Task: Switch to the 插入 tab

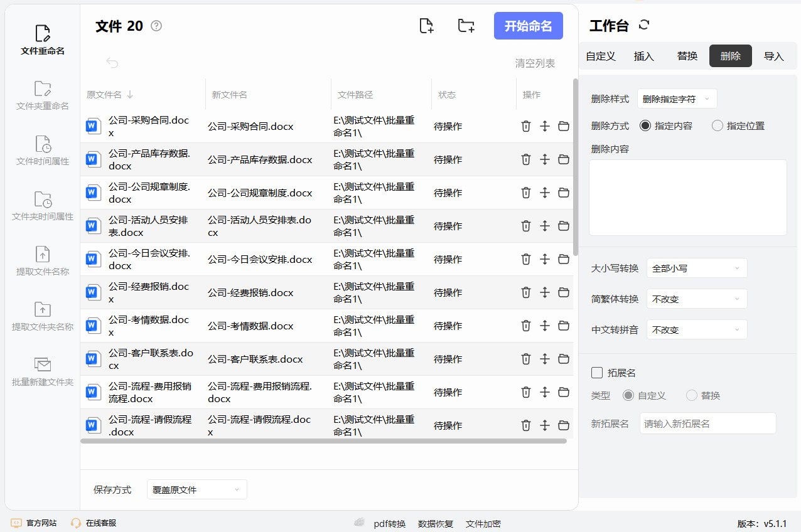Action: (x=644, y=56)
